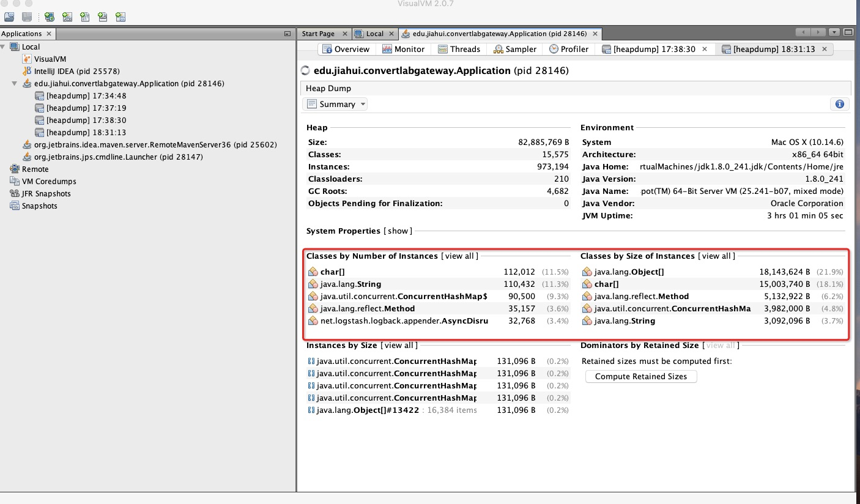Show the System Properties
This screenshot has height=504, width=860.
(398, 231)
